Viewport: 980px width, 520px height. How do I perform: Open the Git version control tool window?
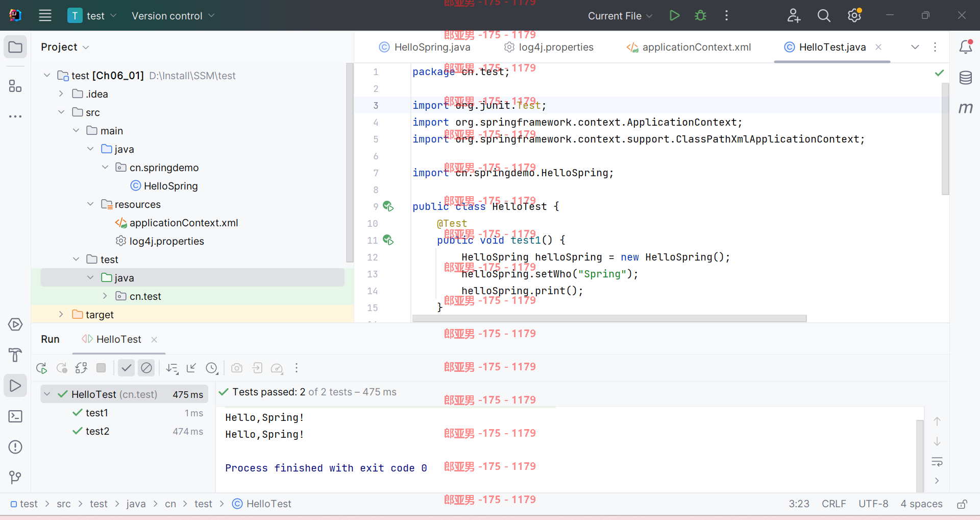(x=15, y=478)
